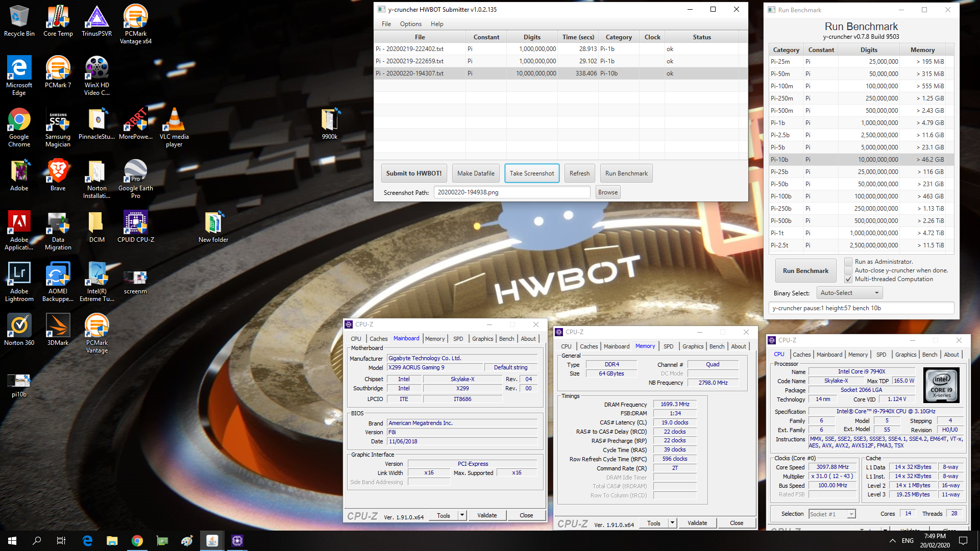Select the 9900k desktop folder
This screenshot has width=980, height=551.
330,123
